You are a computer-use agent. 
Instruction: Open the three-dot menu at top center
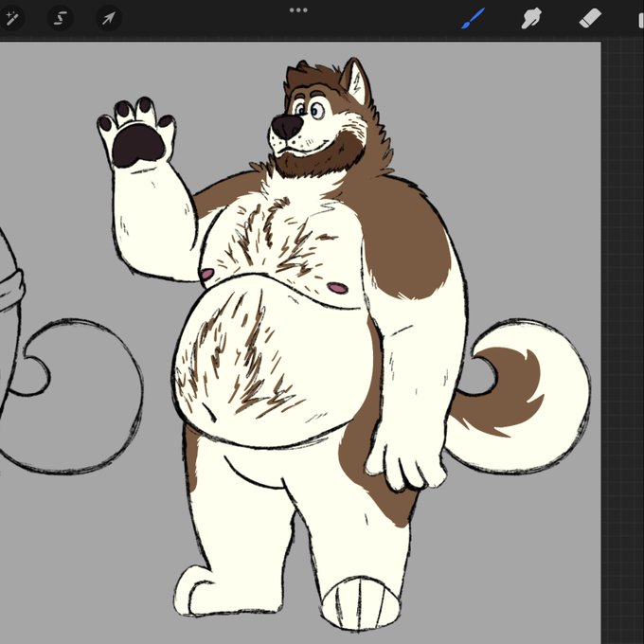(298, 10)
